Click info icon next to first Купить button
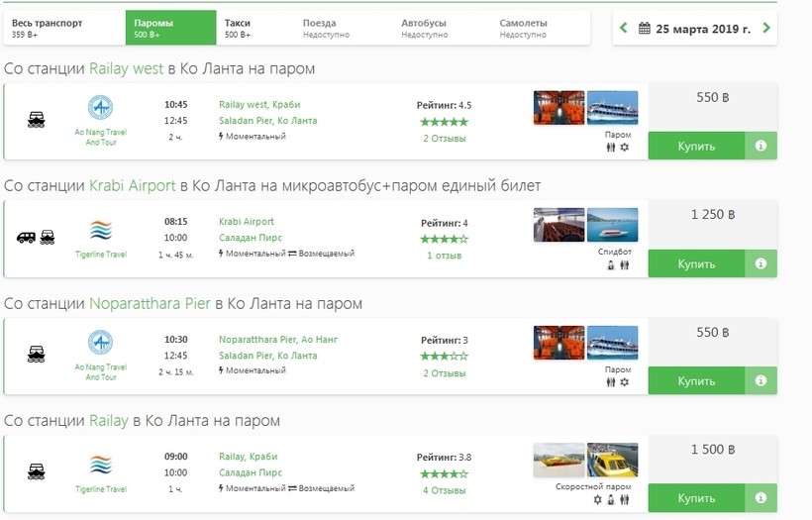The image size is (812, 520). point(761,146)
